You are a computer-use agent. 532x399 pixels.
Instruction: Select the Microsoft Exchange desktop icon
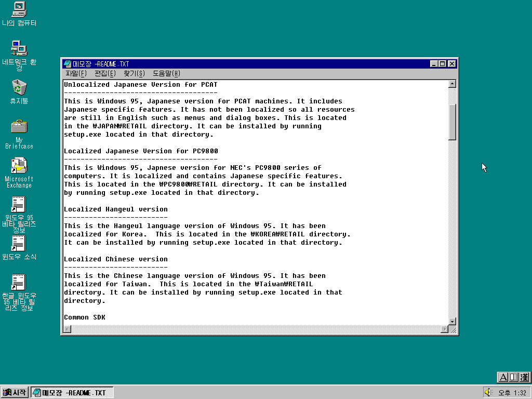[19, 172]
